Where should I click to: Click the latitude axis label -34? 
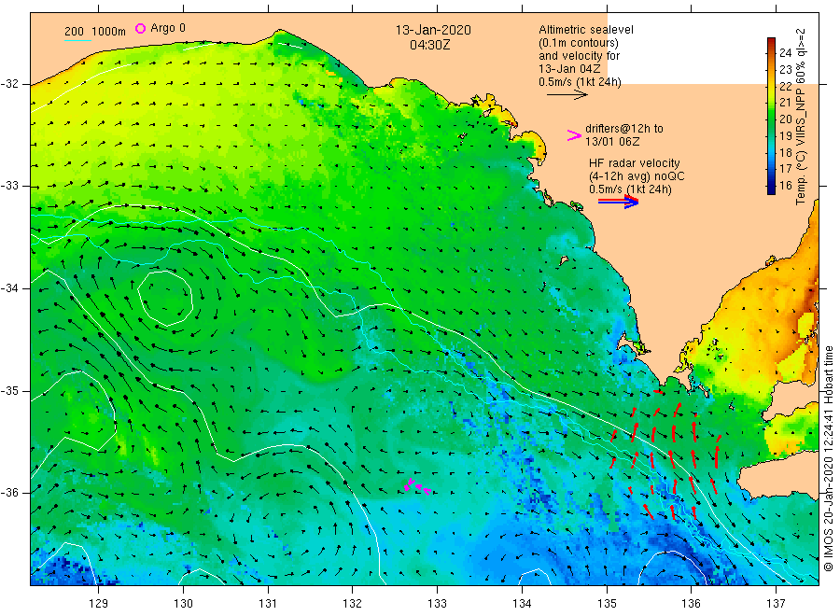click(x=9, y=288)
